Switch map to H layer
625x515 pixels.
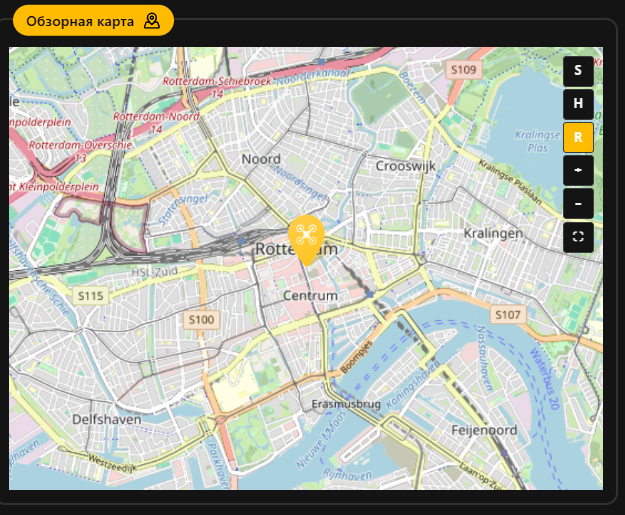[x=578, y=104]
